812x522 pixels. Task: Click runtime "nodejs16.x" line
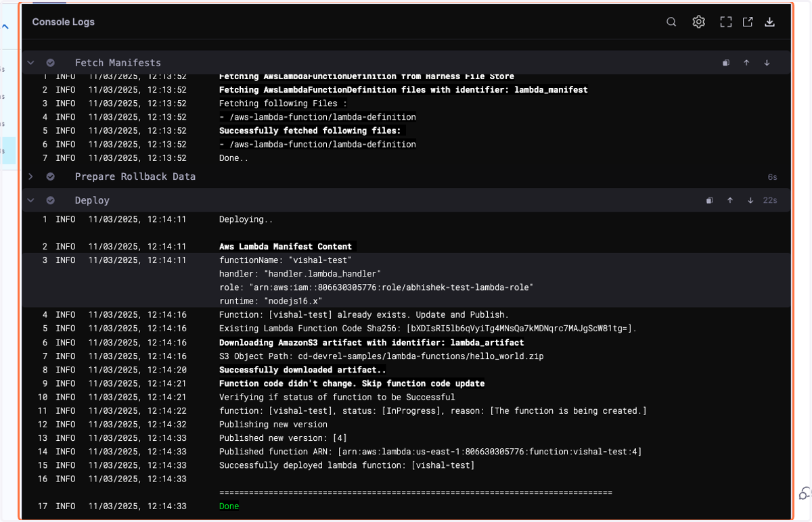[x=271, y=301]
